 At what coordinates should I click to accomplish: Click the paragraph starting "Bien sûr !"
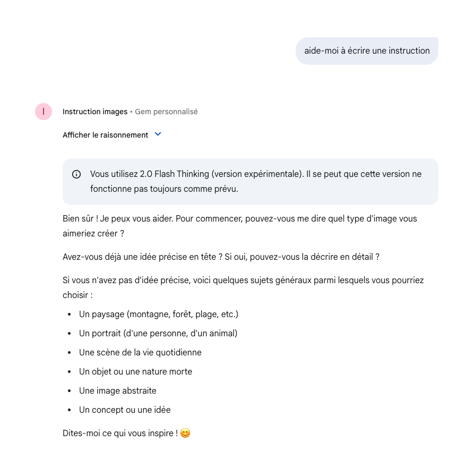239,226
